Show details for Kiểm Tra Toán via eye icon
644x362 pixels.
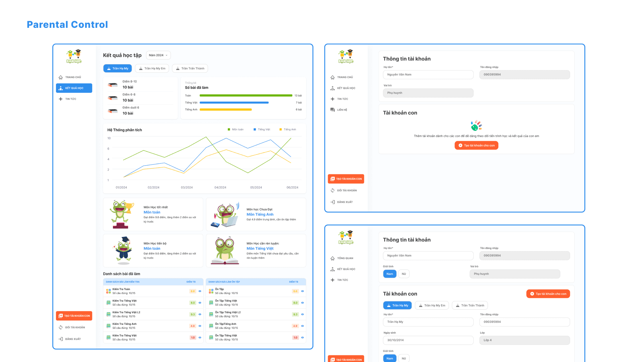(200, 291)
